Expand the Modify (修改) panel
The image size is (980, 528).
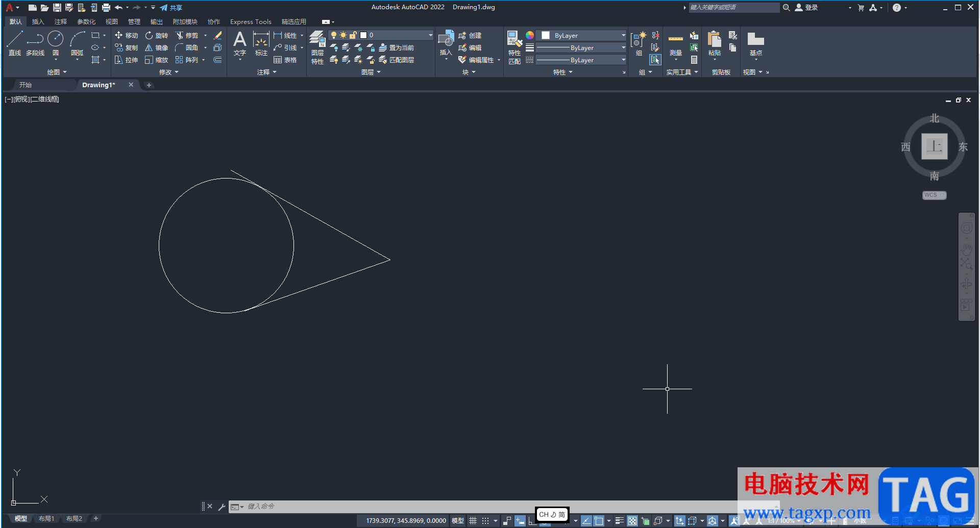click(x=168, y=72)
